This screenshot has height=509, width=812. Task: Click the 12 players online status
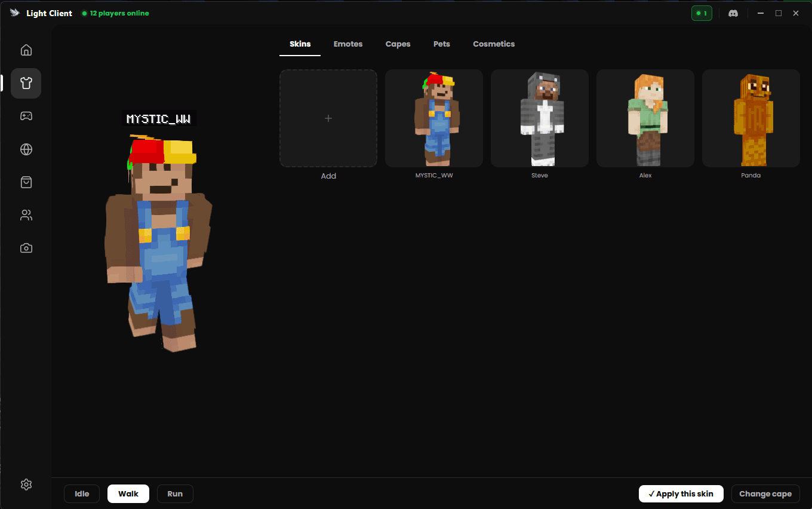[x=116, y=13]
